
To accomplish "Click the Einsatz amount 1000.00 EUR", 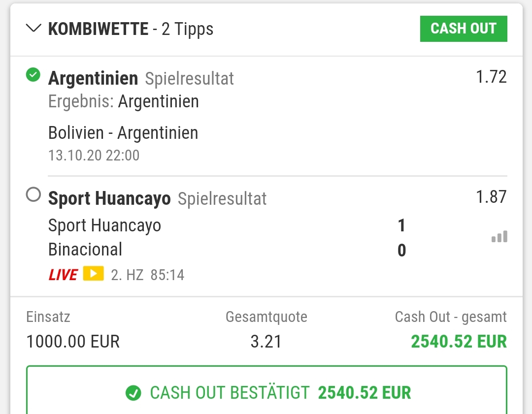I will 73,341.
